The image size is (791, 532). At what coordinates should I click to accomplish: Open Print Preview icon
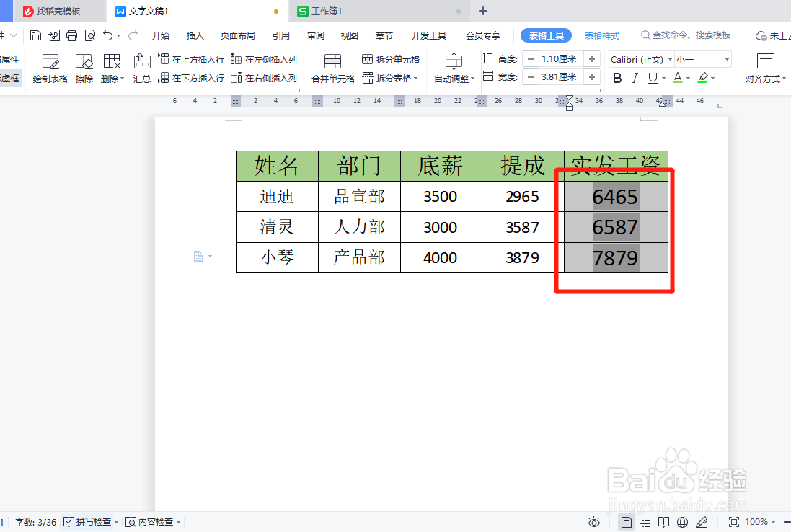(x=90, y=35)
